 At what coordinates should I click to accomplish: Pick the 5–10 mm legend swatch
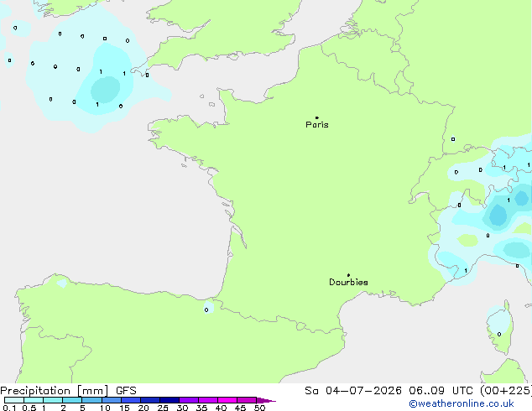click(91, 400)
